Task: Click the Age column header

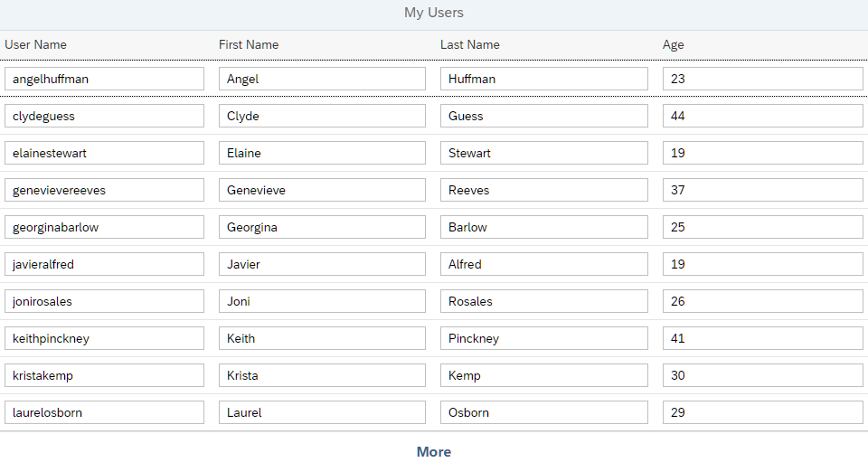Action: (673, 45)
